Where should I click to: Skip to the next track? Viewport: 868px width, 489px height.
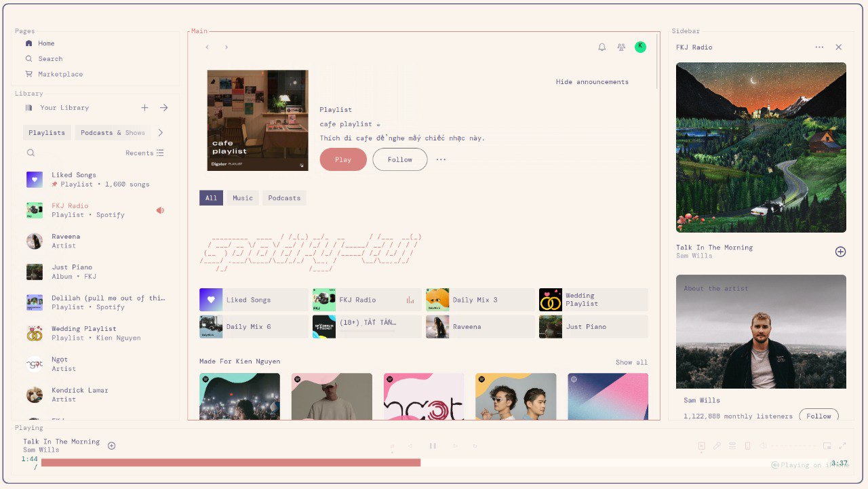[455, 446]
